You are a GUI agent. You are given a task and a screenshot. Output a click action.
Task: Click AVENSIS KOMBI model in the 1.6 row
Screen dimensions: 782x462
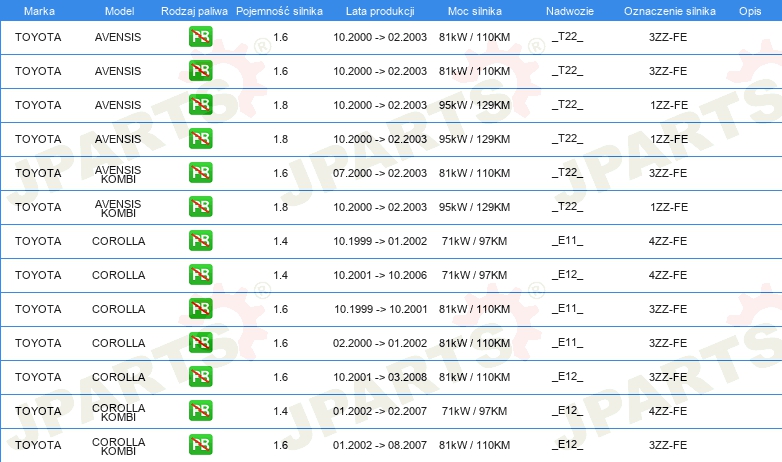(118, 174)
